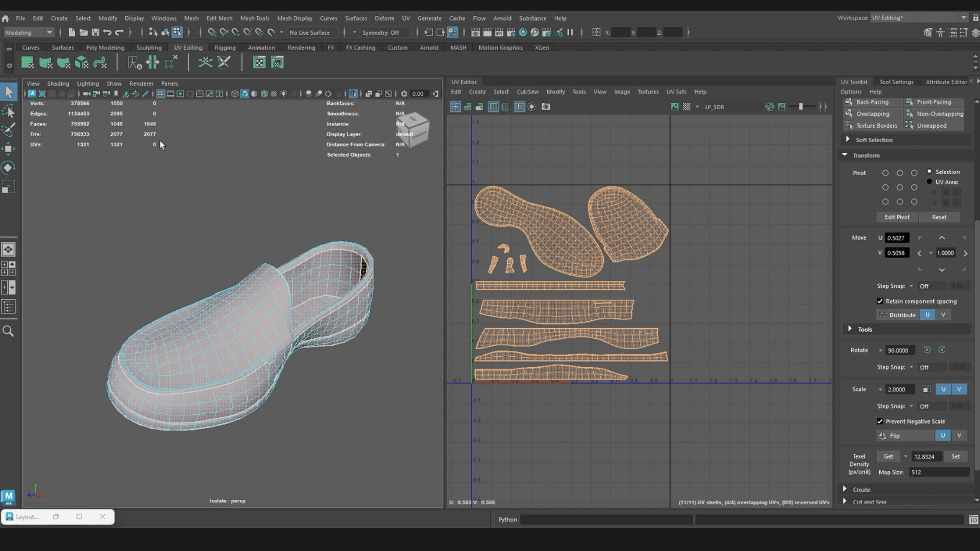Disable Prevent Negative Scale checkbox
Image resolution: width=980 pixels, height=551 pixels.
coord(880,421)
